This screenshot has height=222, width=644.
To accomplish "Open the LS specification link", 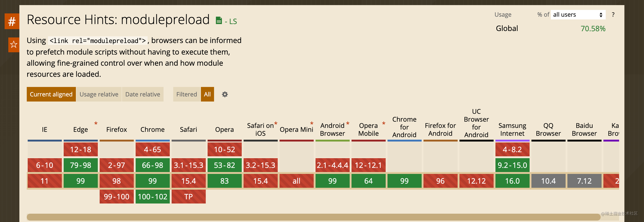I will point(233,22).
